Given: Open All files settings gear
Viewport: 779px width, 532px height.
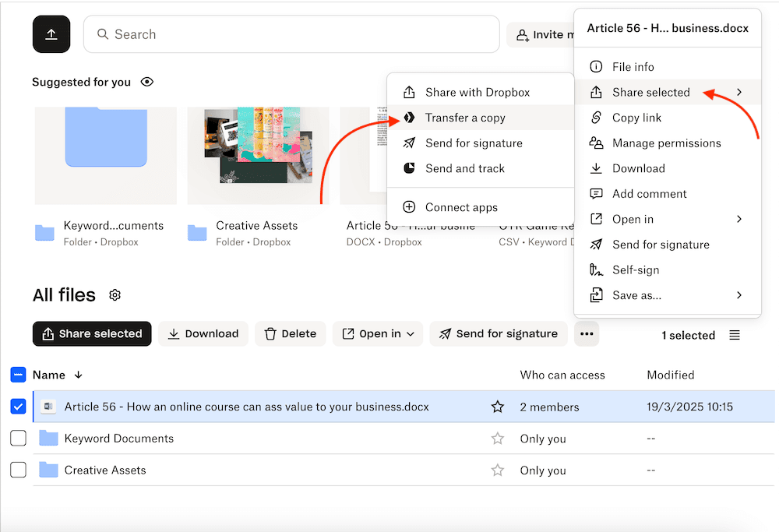Looking at the screenshot, I should [x=115, y=295].
